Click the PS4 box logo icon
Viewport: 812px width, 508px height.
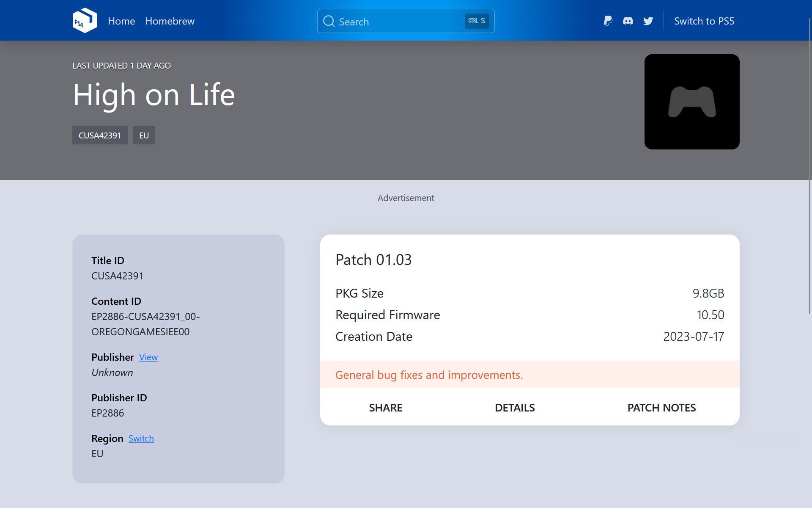[85, 20]
